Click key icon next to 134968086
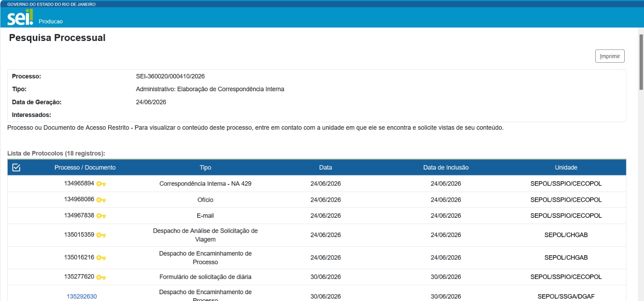The width and height of the screenshot is (644, 301). coord(101,200)
